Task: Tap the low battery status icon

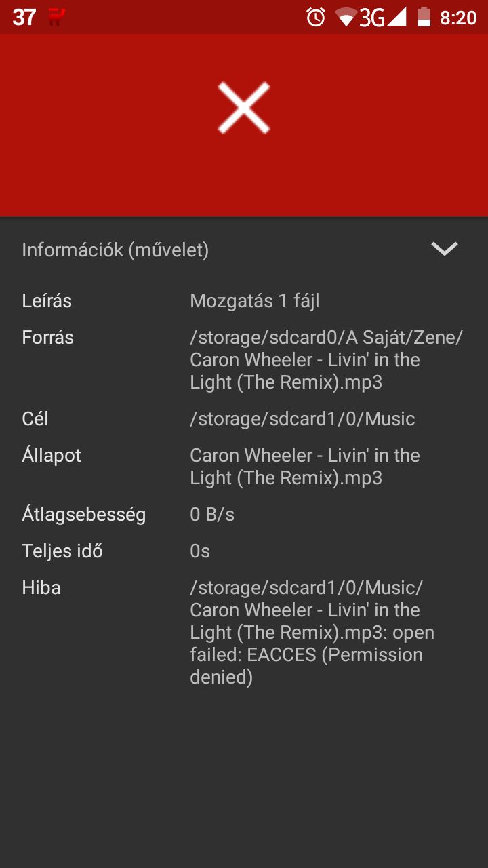Action: (424, 17)
